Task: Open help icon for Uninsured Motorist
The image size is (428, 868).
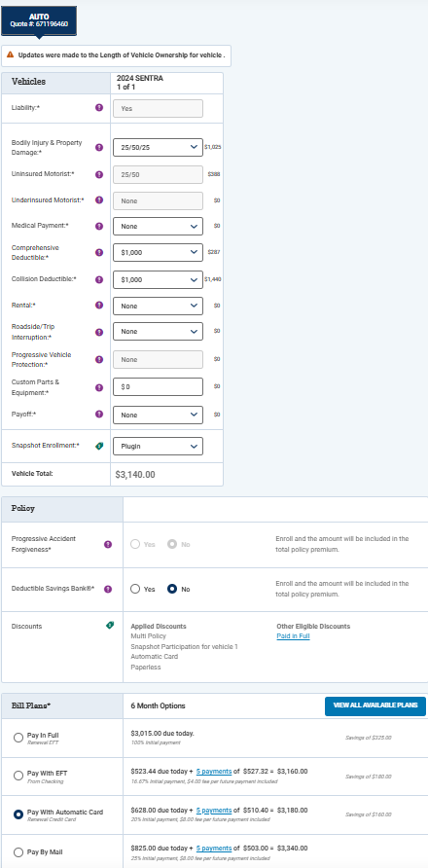Action: 99,174
